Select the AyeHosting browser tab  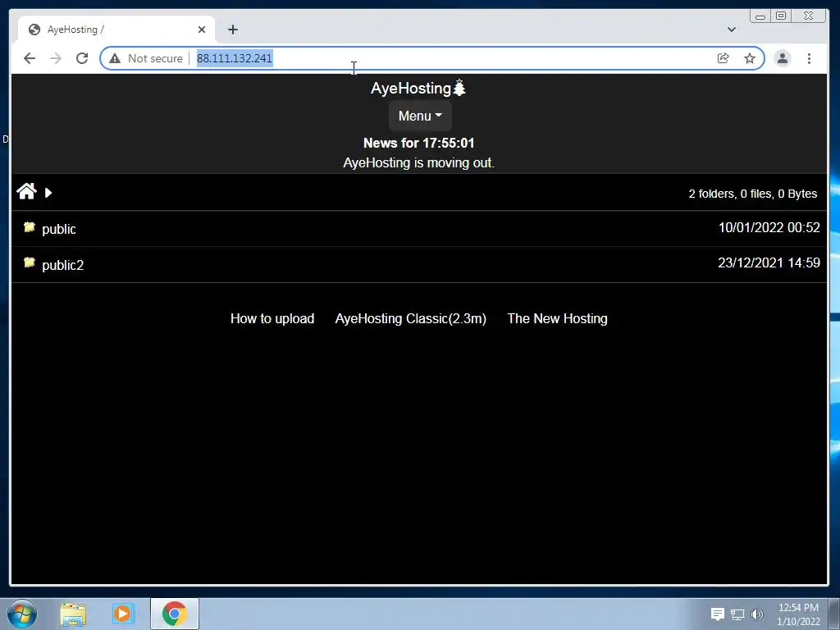point(116,30)
